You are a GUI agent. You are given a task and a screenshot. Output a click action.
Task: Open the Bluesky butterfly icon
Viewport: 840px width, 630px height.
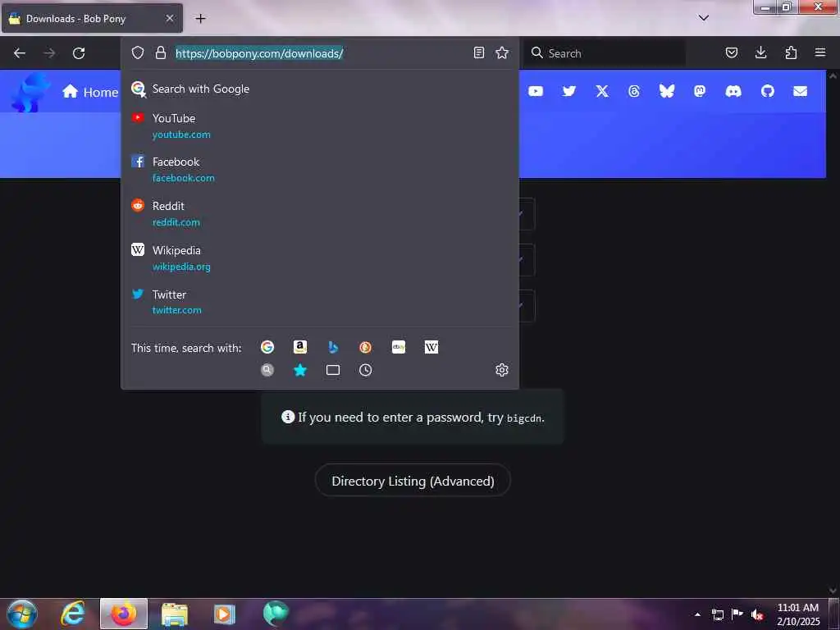667,91
